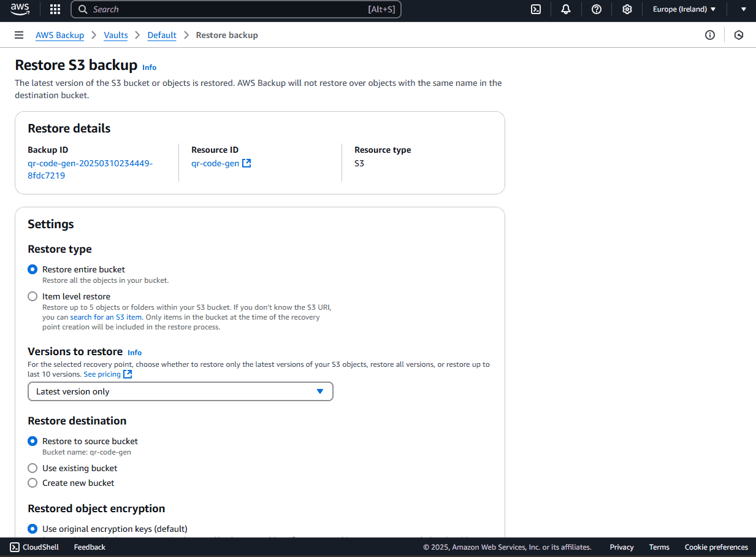Click inside the top Search field
The width and height of the screenshot is (756, 557).
(227, 9)
